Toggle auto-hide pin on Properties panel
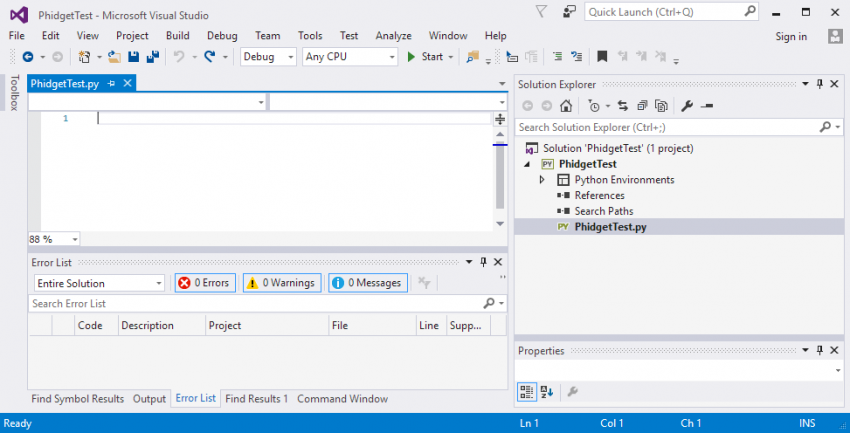This screenshot has height=433, width=850. tap(820, 351)
